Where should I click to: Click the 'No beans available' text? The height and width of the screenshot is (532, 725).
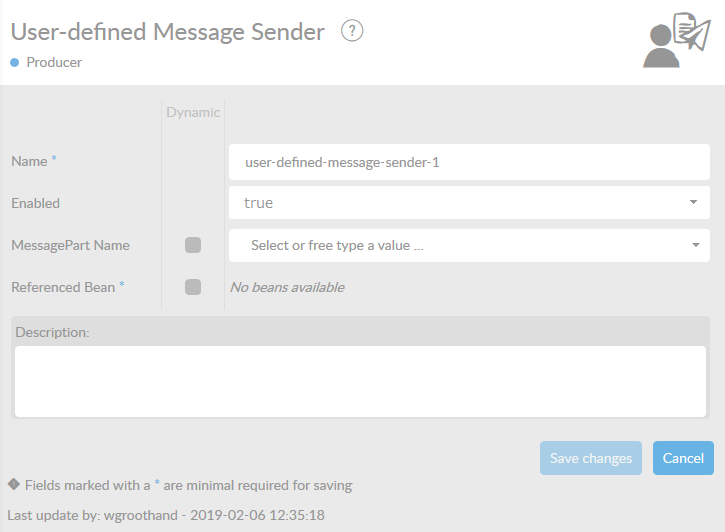(x=287, y=287)
